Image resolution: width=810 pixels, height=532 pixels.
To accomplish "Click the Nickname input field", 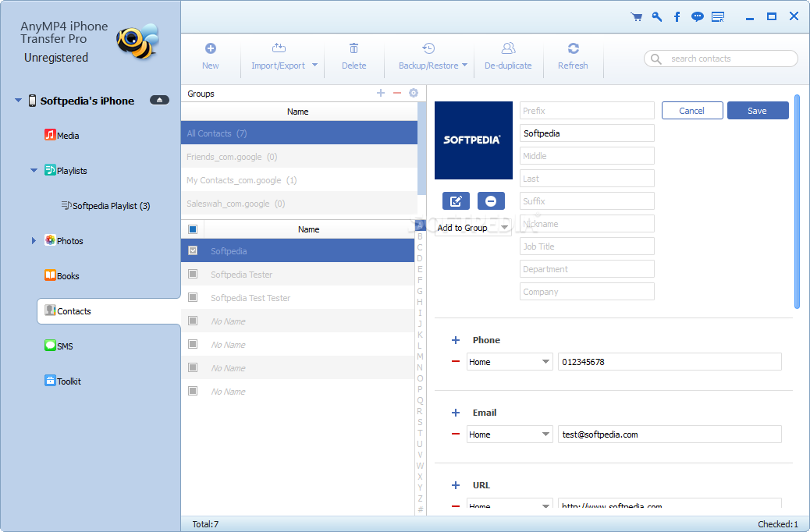I will (587, 224).
